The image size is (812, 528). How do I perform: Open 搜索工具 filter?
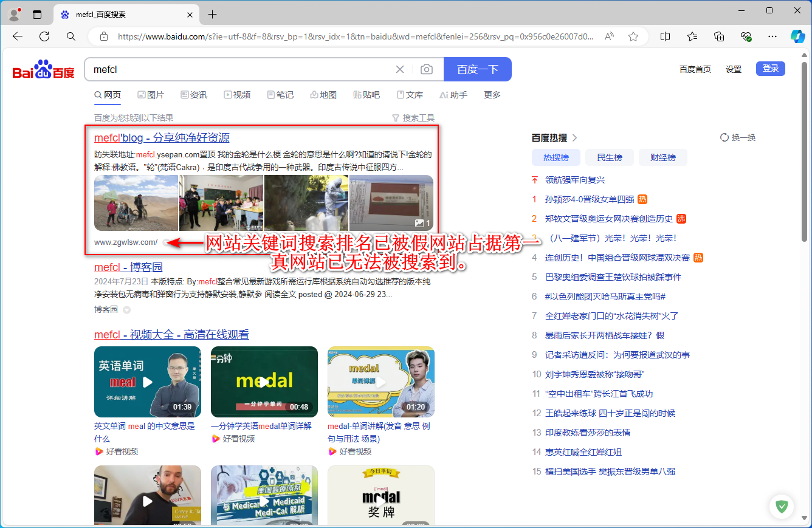coord(413,118)
